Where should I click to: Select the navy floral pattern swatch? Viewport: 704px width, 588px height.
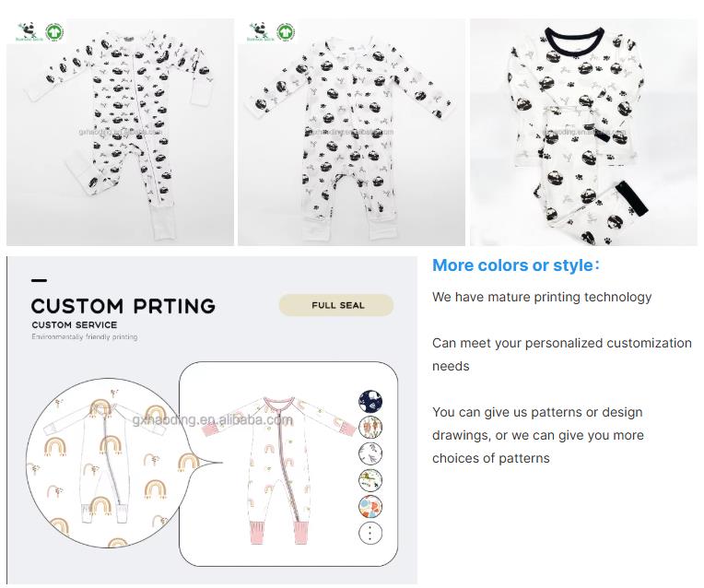coord(370,401)
